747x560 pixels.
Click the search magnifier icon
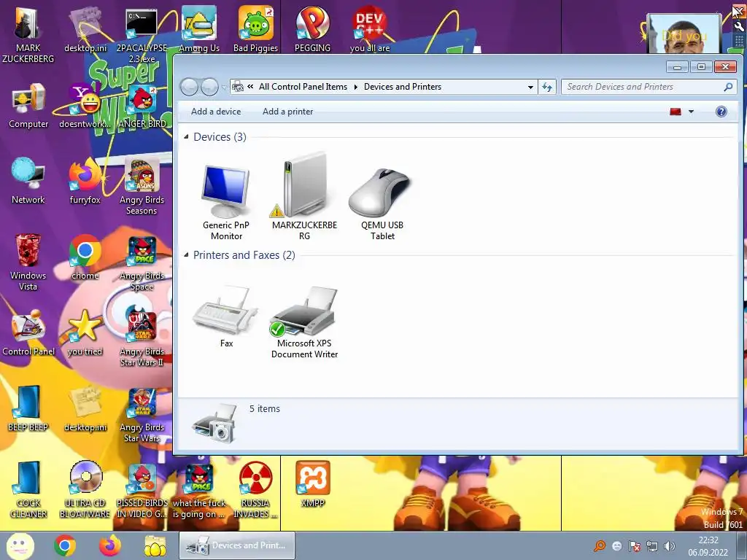coord(728,87)
